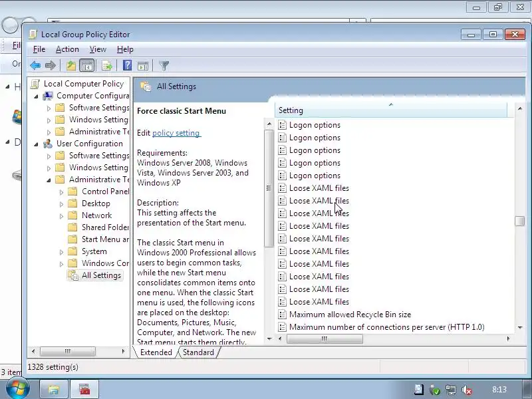Image resolution: width=532 pixels, height=399 pixels.
Task: Select the User Configuration node icon
Action: tap(48, 144)
